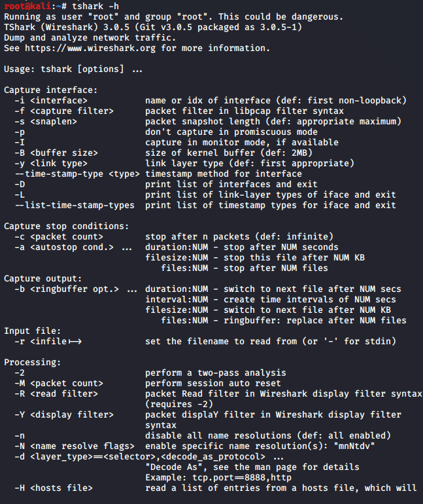Click the "-B <buffer size>" option
Viewport: 423px width, 504px height.
56,153
